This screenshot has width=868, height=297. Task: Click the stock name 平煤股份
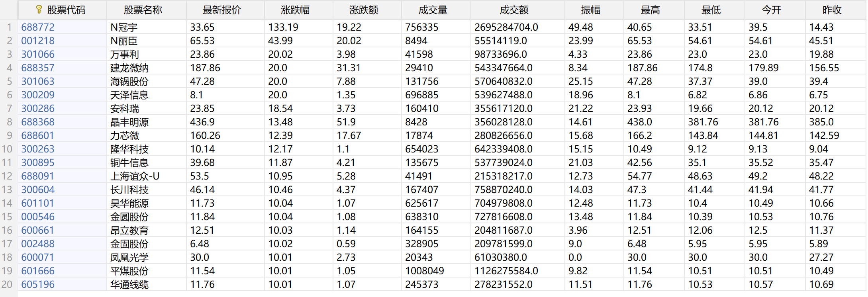129,271
